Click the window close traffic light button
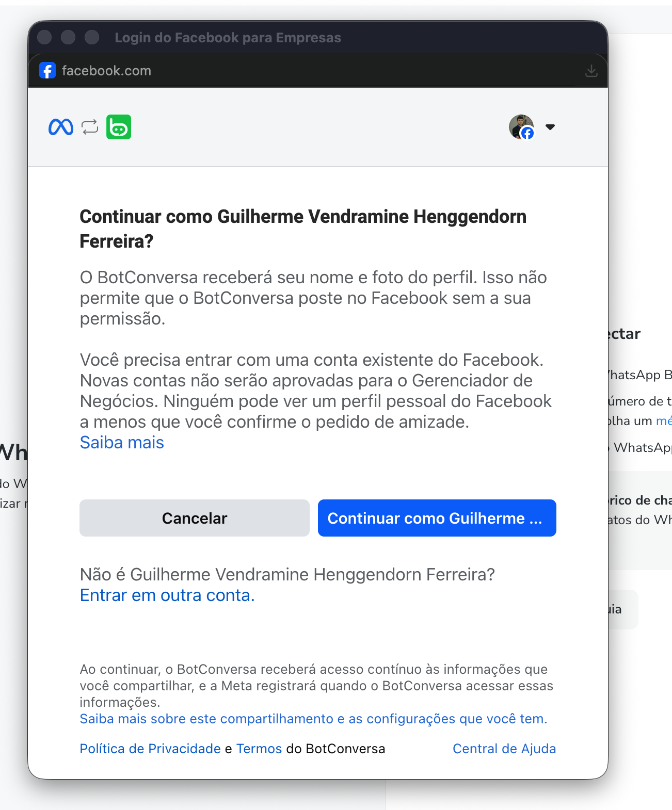 (x=45, y=37)
